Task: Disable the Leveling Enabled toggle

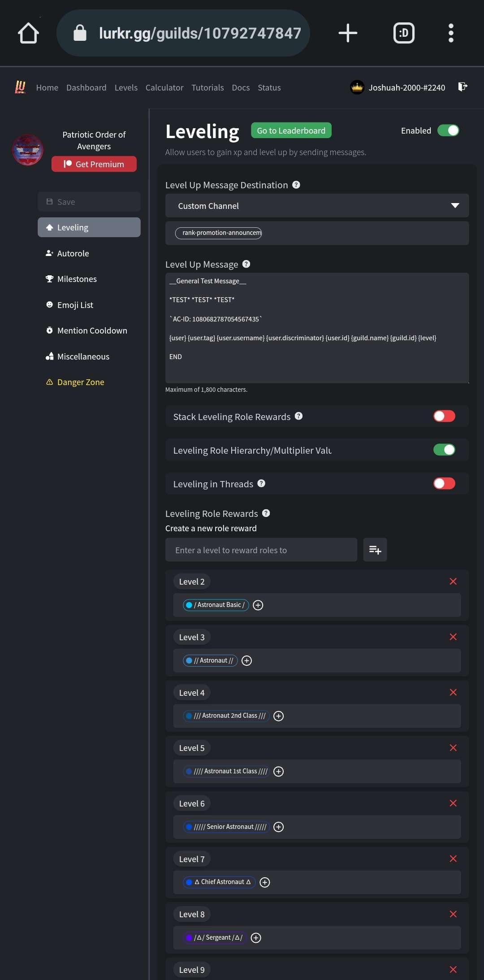Action: click(448, 130)
